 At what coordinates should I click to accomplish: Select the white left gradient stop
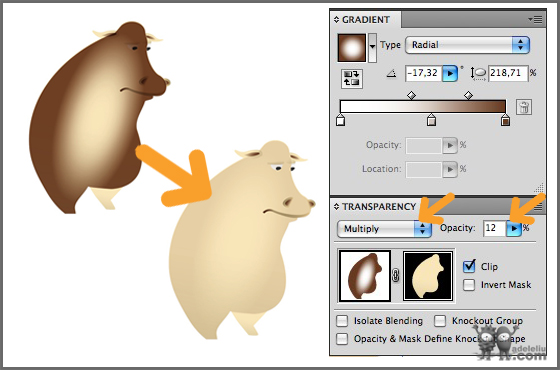click(x=341, y=120)
